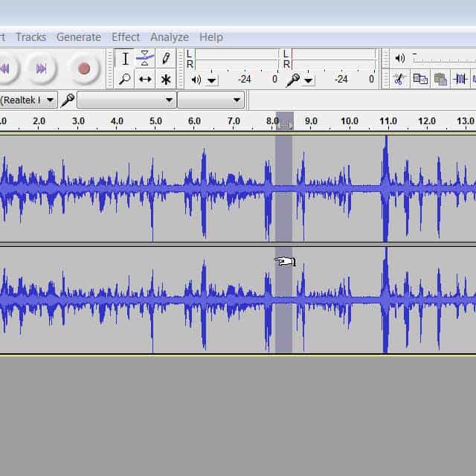
Task: Open the Help menu
Action: (x=211, y=37)
